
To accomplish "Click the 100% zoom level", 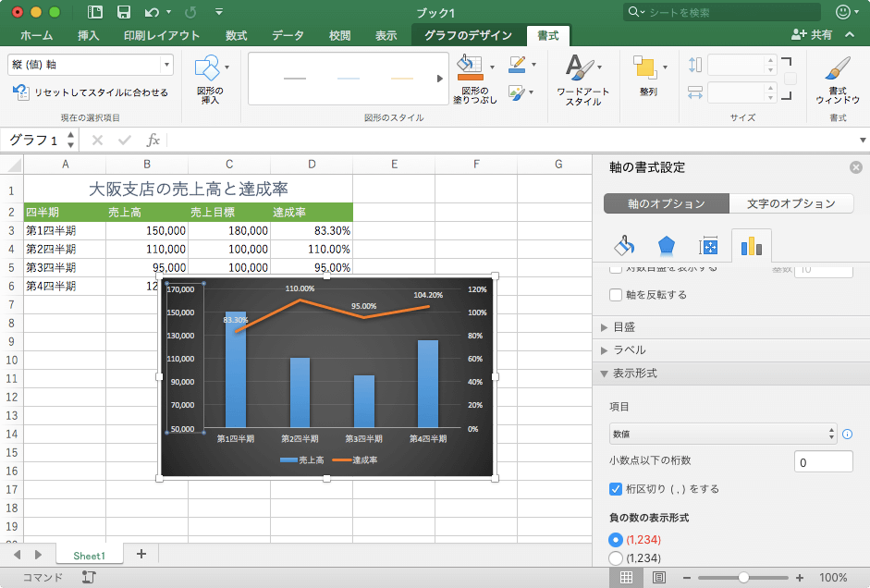I will click(833, 578).
